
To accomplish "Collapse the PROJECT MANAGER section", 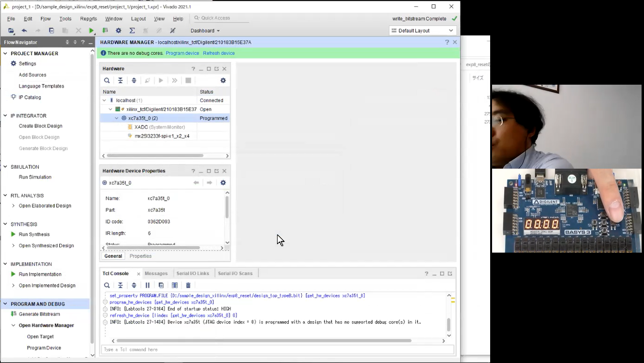I will click(x=5, y=53).
